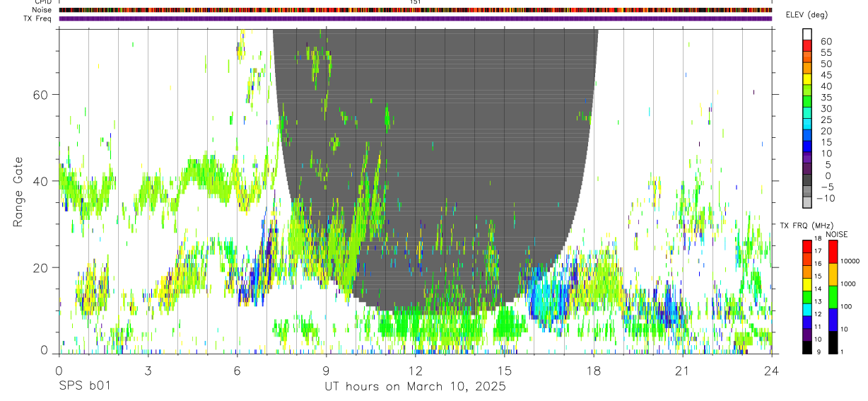This screenshot has height=401, width=868.
Task: Click the 0 hour tick on time axis
Action: (59, 370)
